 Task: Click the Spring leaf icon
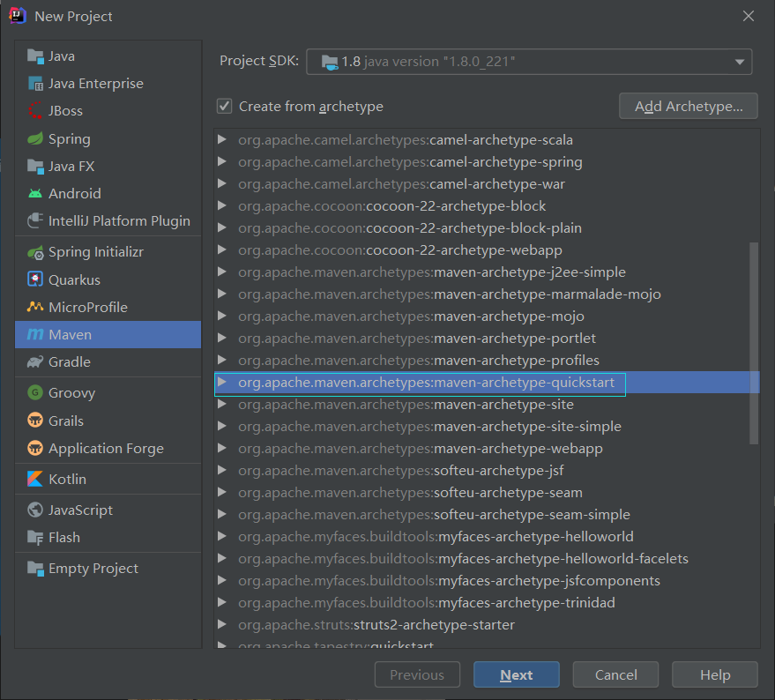tap(35, 139)
